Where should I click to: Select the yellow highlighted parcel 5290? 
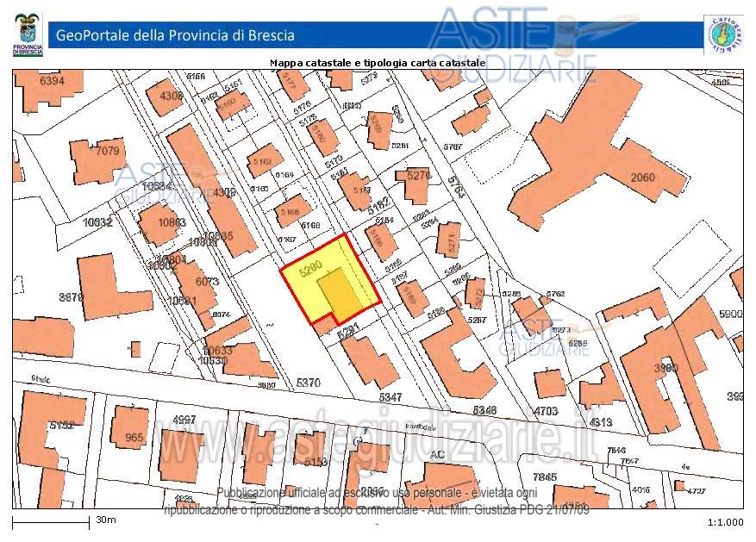tap(306, 274)
